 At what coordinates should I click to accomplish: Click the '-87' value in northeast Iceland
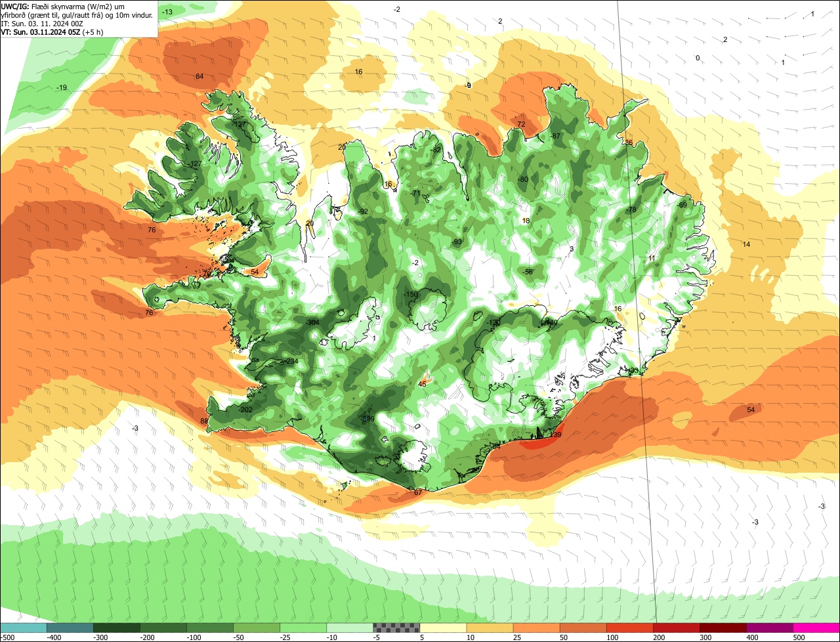click(556, 136)
